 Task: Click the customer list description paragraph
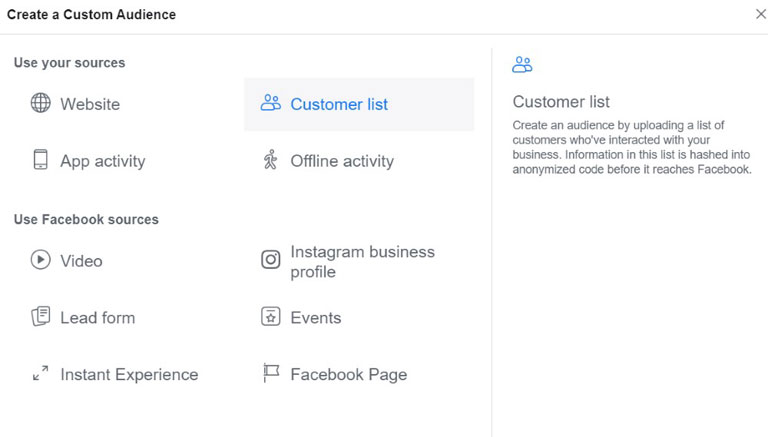click(x=632, y=147)
